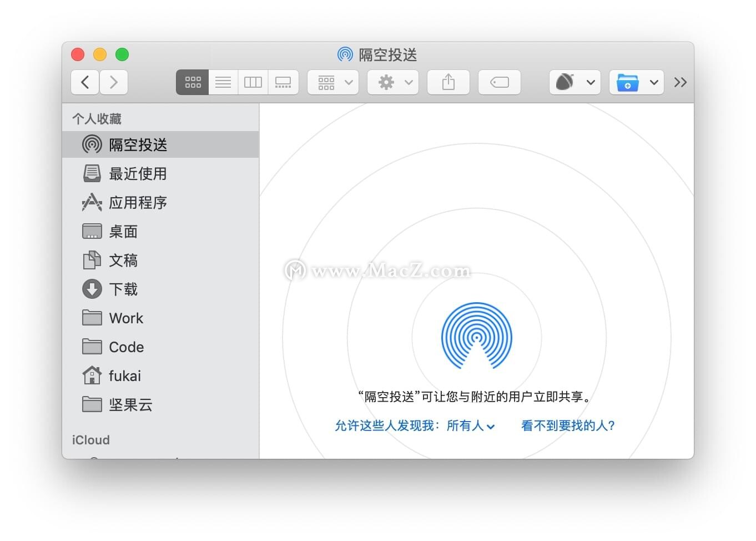Click the 看不到要找的人? link

click(x=568, y=425)
